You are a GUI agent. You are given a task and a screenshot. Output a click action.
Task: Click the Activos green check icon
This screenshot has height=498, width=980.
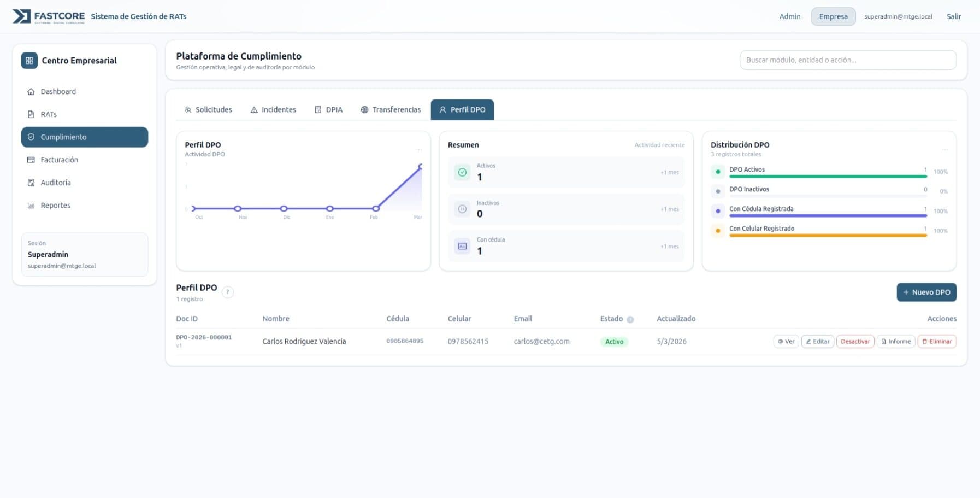tap(462, 172)
